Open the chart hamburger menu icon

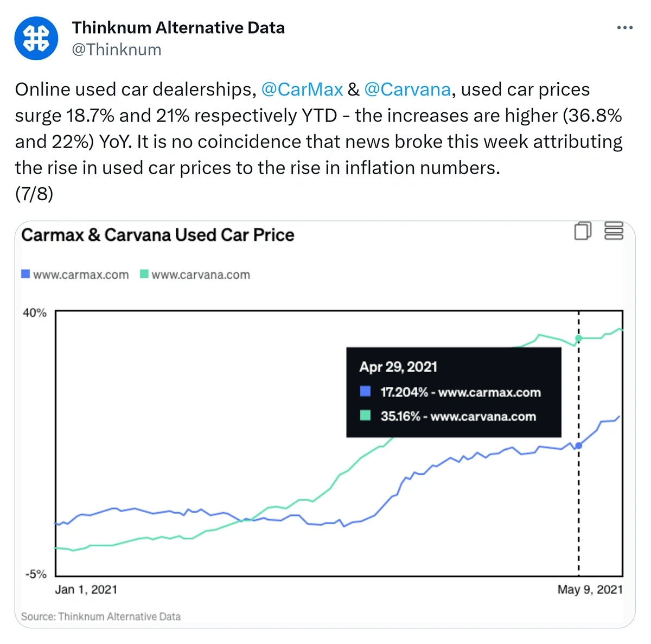(614, 231)
